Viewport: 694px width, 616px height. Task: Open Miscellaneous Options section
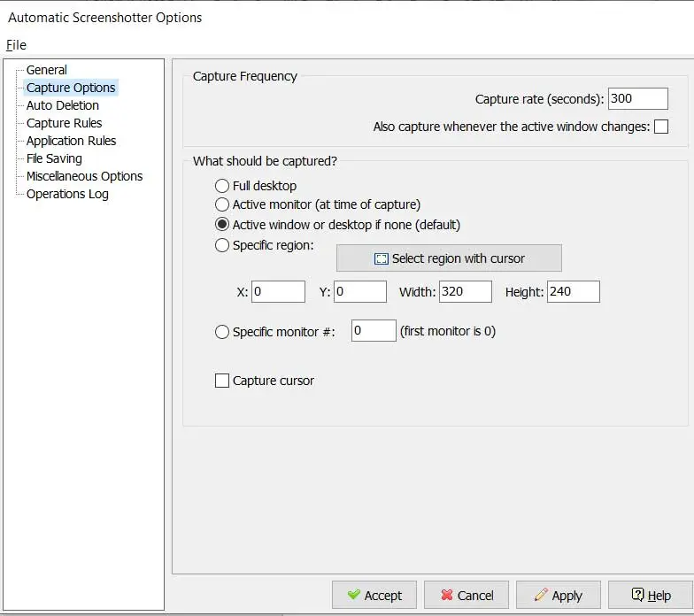(x=85, y=175)
